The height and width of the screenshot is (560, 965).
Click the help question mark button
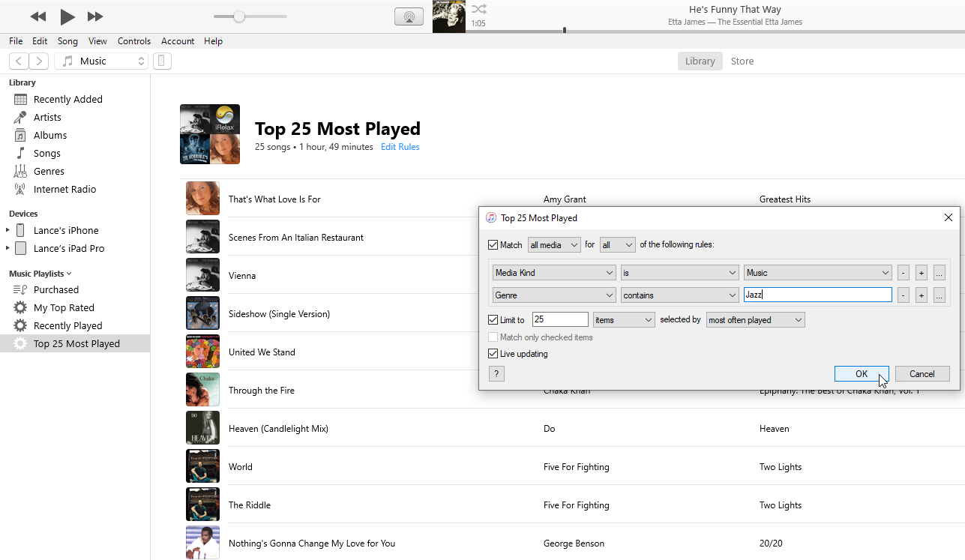[496, 374]
